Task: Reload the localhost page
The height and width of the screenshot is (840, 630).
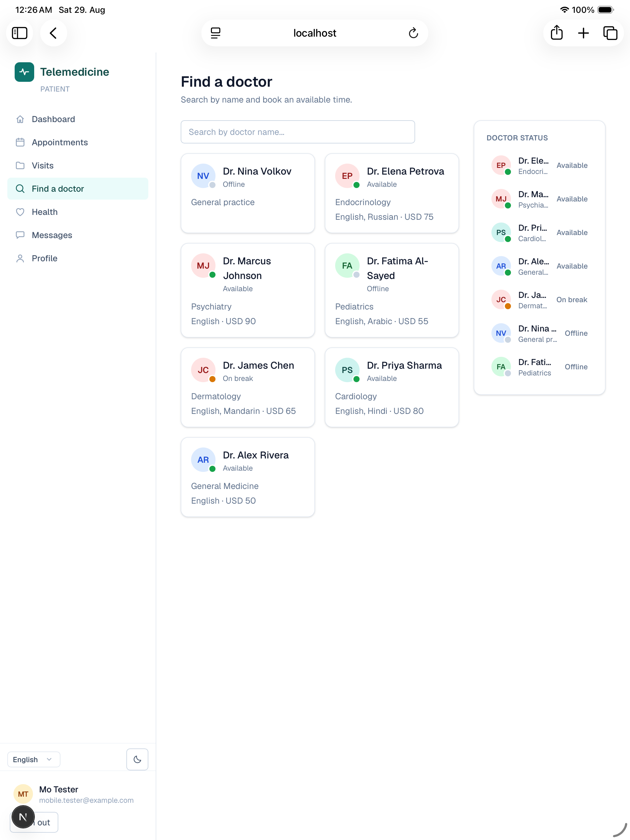Action: [x=413, y=33]
